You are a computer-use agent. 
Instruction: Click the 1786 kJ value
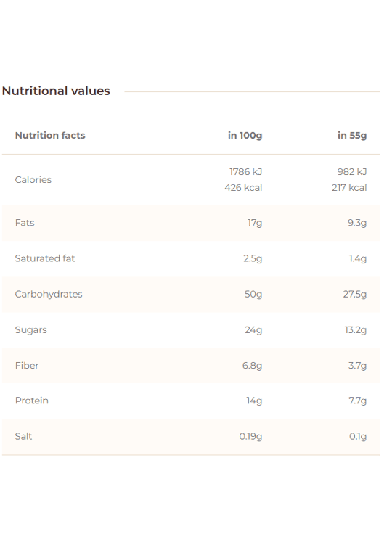pos(245,171)
